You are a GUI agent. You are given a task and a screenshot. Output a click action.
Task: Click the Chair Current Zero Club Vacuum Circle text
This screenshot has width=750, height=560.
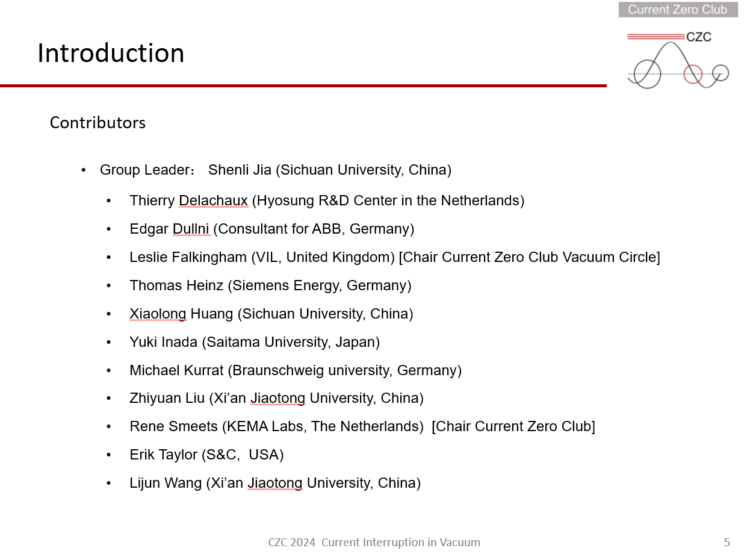[529, 257]
